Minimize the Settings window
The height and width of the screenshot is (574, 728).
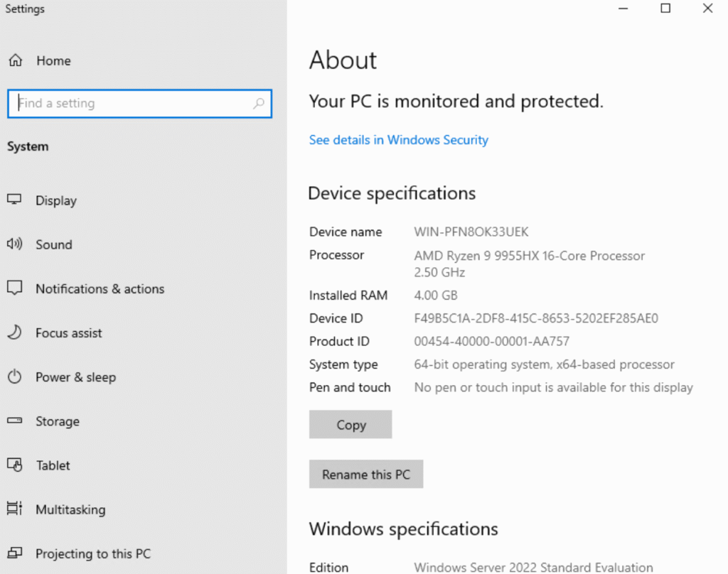(x=623, y=9)
